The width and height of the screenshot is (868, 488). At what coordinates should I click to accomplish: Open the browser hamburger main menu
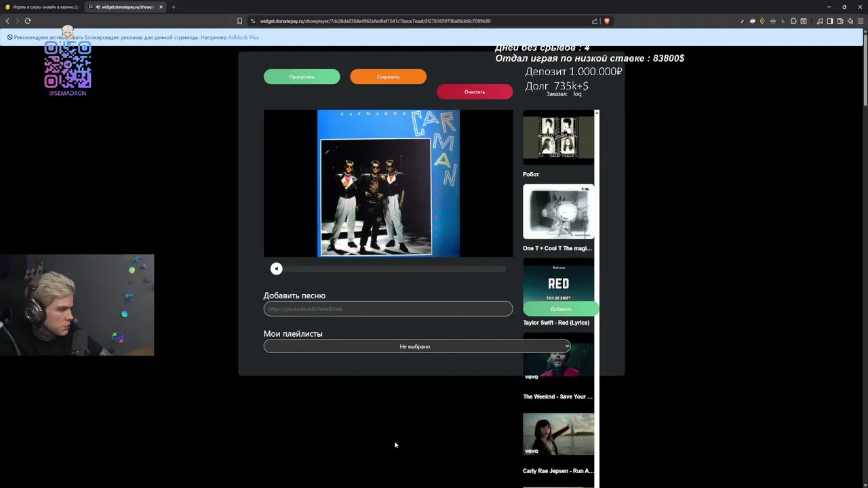point(861,21)
